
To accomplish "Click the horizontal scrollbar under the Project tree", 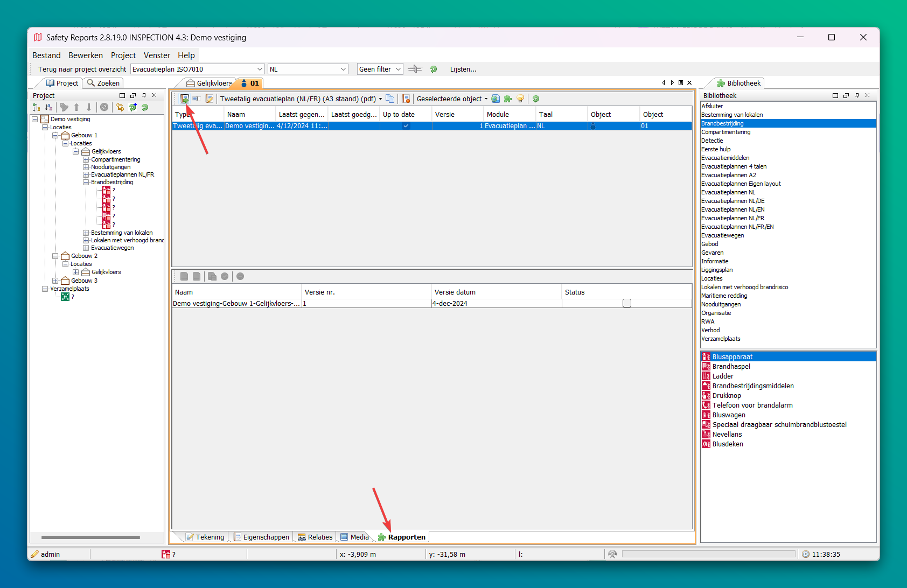I will point(90,537).
